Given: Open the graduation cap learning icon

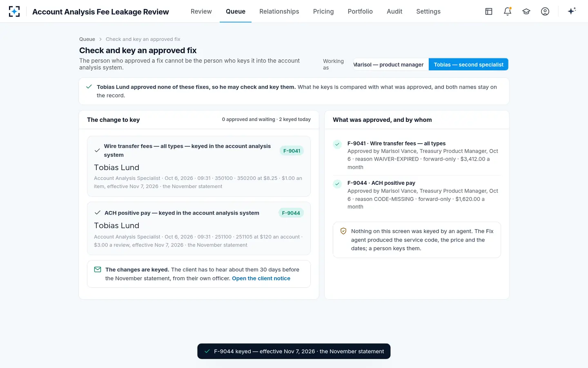Looking at the screenshot, I should click(526, 11).
